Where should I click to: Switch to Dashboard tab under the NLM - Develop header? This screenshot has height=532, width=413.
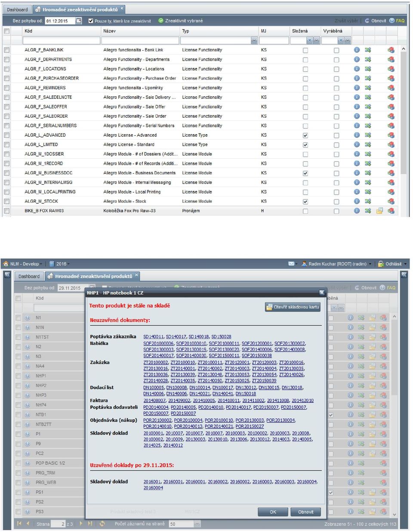pos(29,276)
